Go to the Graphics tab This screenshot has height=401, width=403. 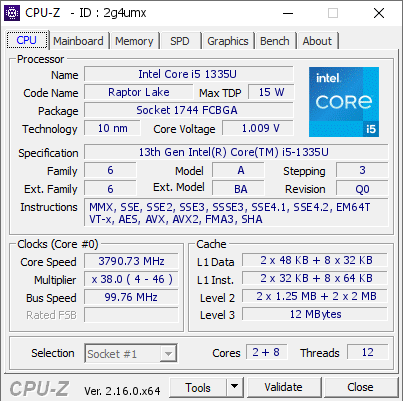[x=228, y=41]
